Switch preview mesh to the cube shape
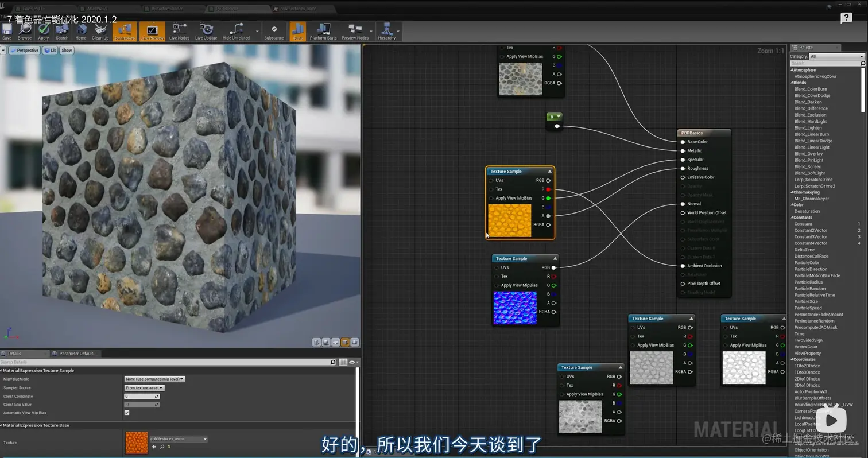 345,342
